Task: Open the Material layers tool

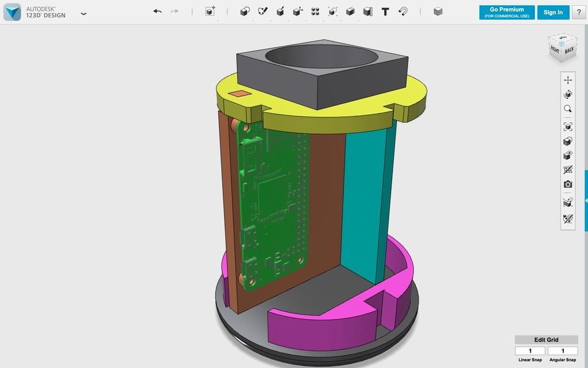Action: (438, 11)
